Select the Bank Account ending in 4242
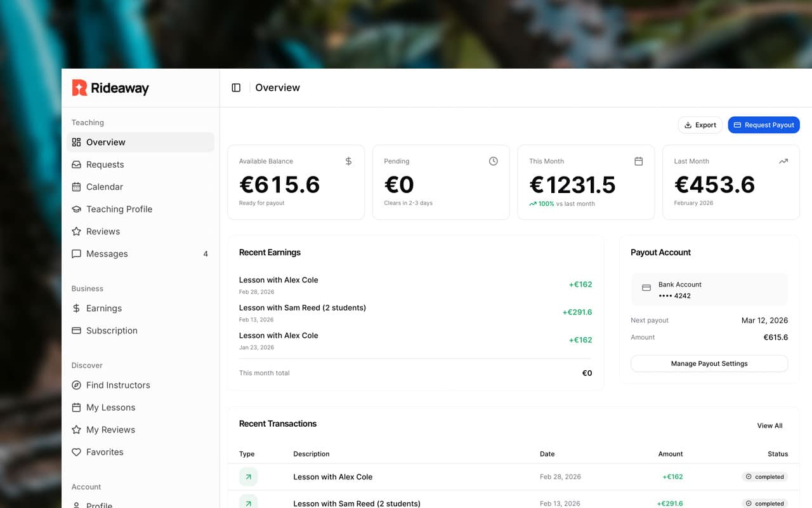Viewport: 812px width, 508px height. 709,290
